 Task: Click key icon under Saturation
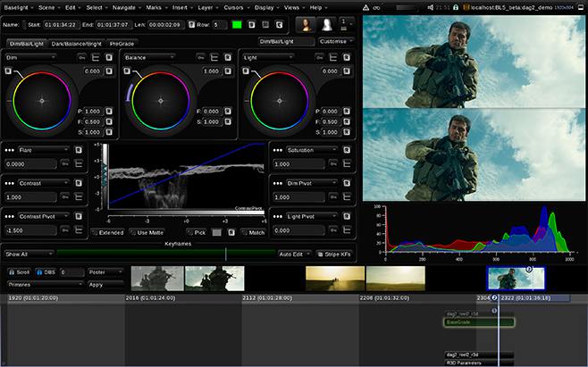[333, 163]
